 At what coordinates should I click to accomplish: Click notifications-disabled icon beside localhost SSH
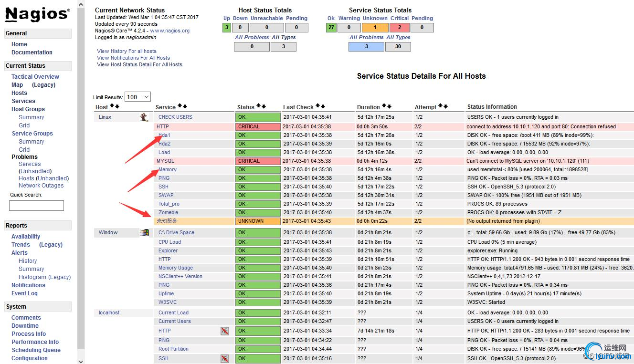(224, 358)
